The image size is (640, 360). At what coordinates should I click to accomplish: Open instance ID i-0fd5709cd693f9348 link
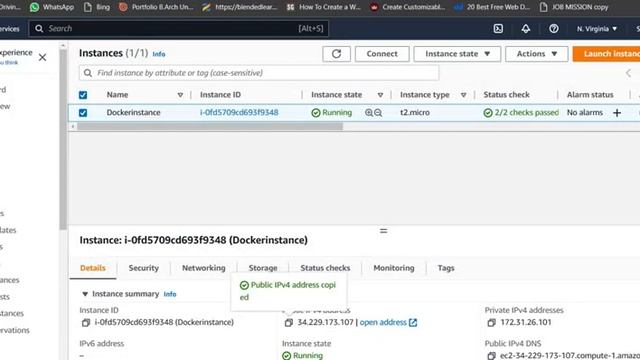(239, 113)
